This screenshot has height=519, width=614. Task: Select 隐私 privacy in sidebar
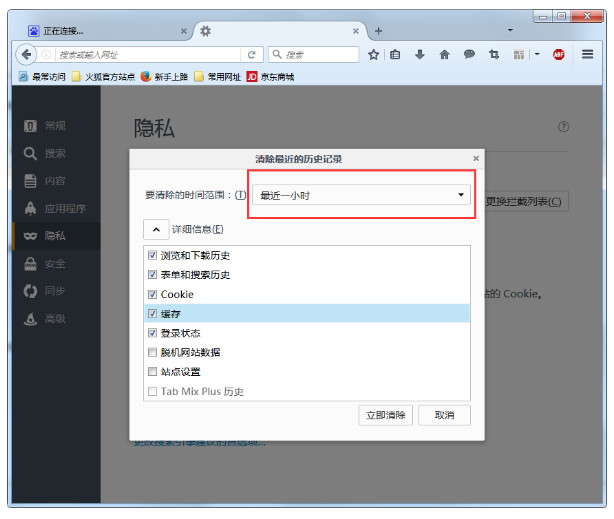[x=56, y=236]
